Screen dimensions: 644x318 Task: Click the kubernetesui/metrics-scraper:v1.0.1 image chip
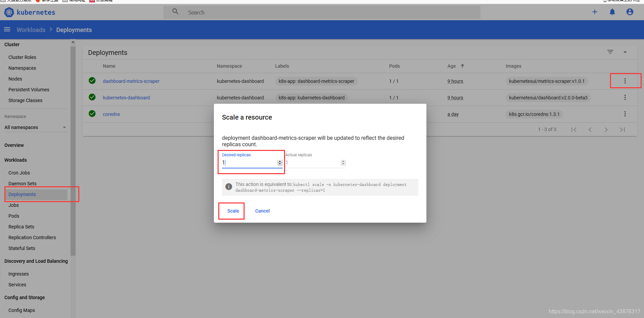[x=547, y=81]
